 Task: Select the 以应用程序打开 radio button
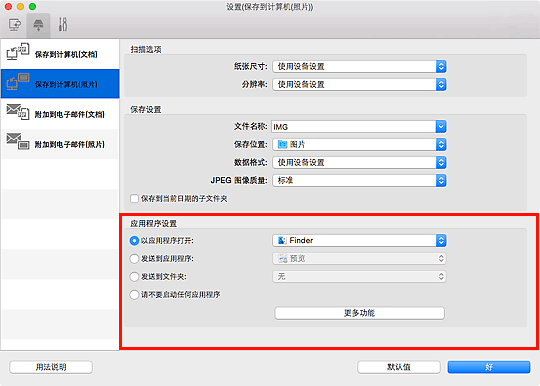tap(134, 240)
